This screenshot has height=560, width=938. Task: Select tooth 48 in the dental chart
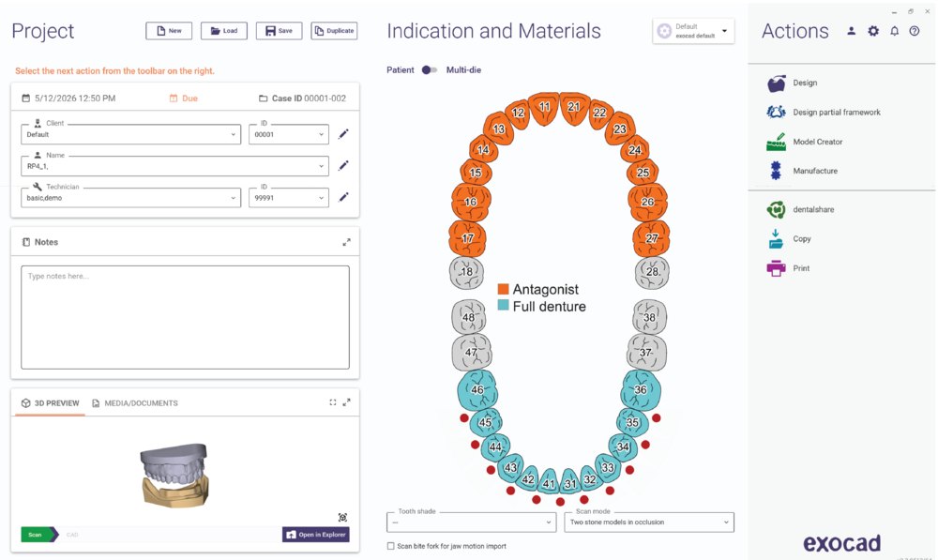pyautogui.click(x=468, y=317)
